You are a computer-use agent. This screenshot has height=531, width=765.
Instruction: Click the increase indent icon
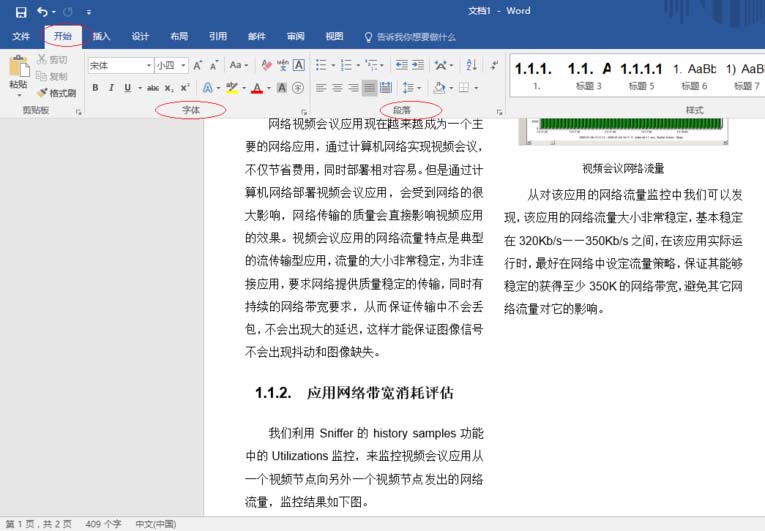(418, 65)
